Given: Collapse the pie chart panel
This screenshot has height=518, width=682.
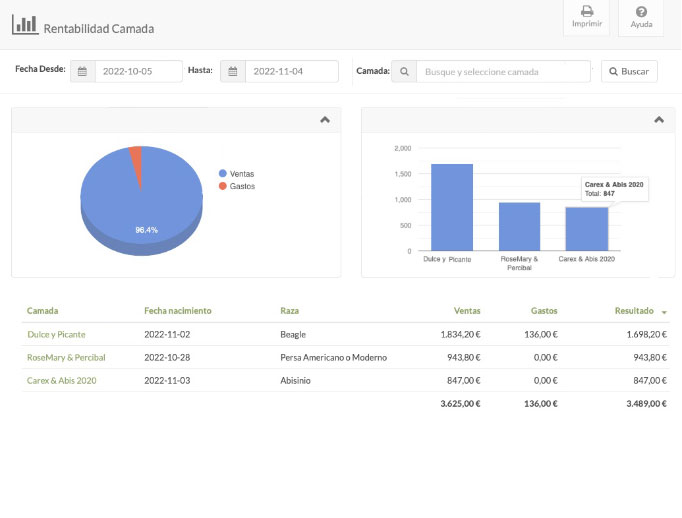Looking at the screenshot, I should [x=324, y=119].
